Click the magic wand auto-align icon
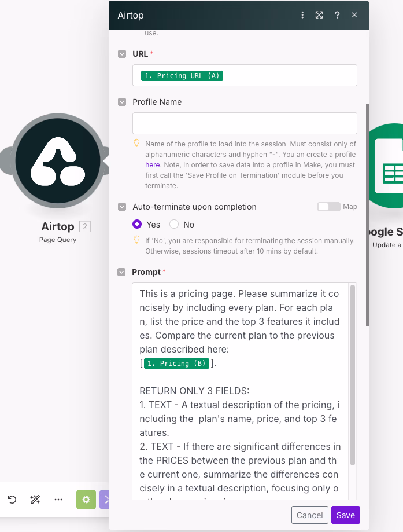The height and width of the screenshot is (532, 403). point(35,500)
